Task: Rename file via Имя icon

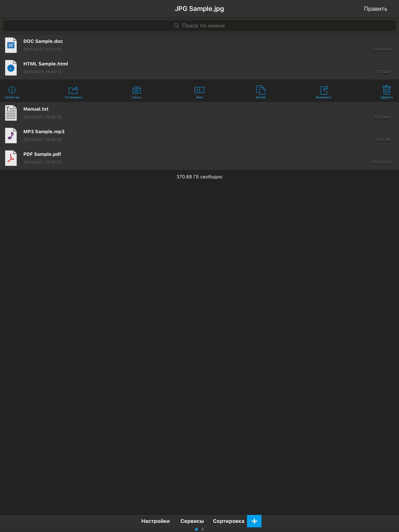Action: 199,92
